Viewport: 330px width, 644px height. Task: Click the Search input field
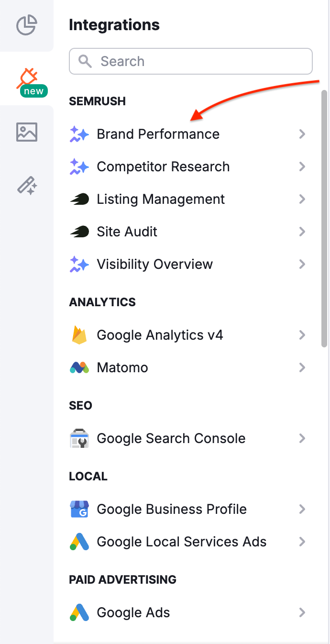pyautogui.click(x=190, y=61)
